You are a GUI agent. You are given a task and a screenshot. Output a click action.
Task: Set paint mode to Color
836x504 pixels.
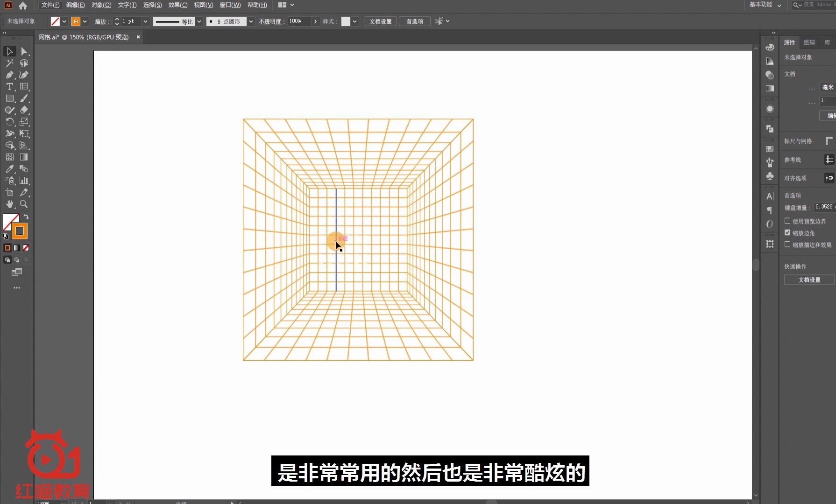(7, 248)
